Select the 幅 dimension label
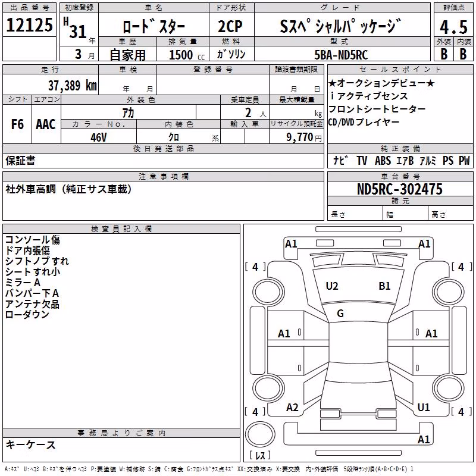Viewport: 476px width, 476px height. point(390,215)
